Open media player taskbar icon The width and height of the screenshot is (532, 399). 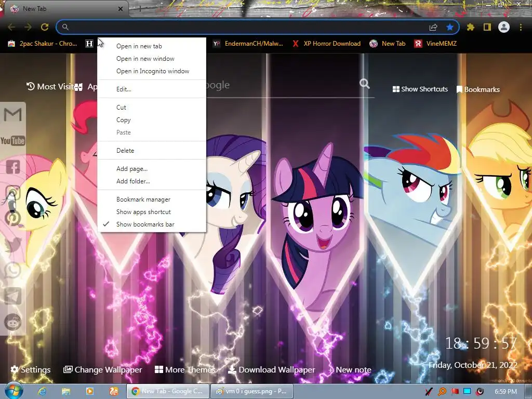tap(89, 391)
